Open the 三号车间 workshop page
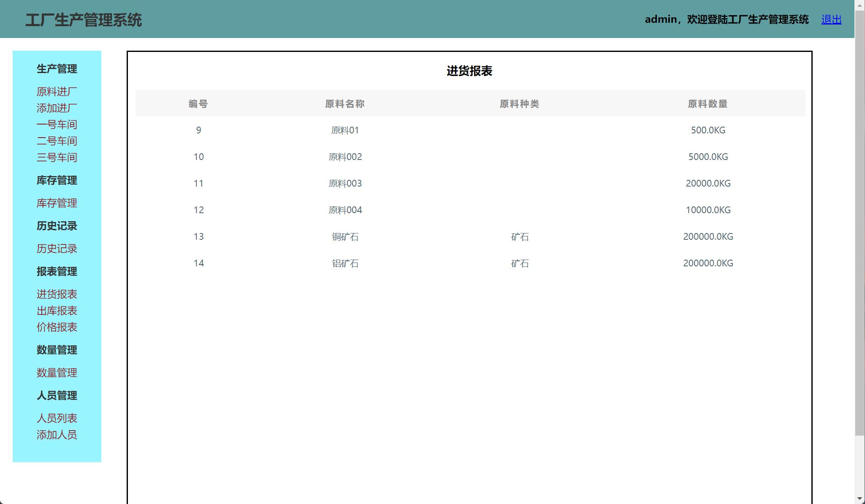 [x=57, y=157]
